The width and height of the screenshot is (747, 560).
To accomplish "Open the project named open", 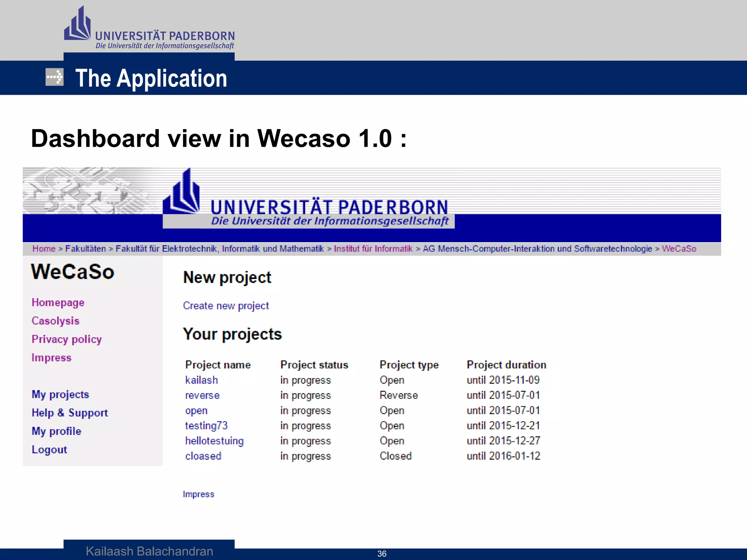I will tap(196, 411).
